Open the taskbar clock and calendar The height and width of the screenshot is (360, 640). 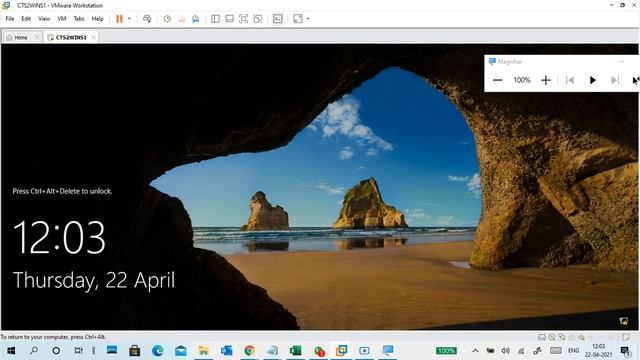(x=598, y=351)
